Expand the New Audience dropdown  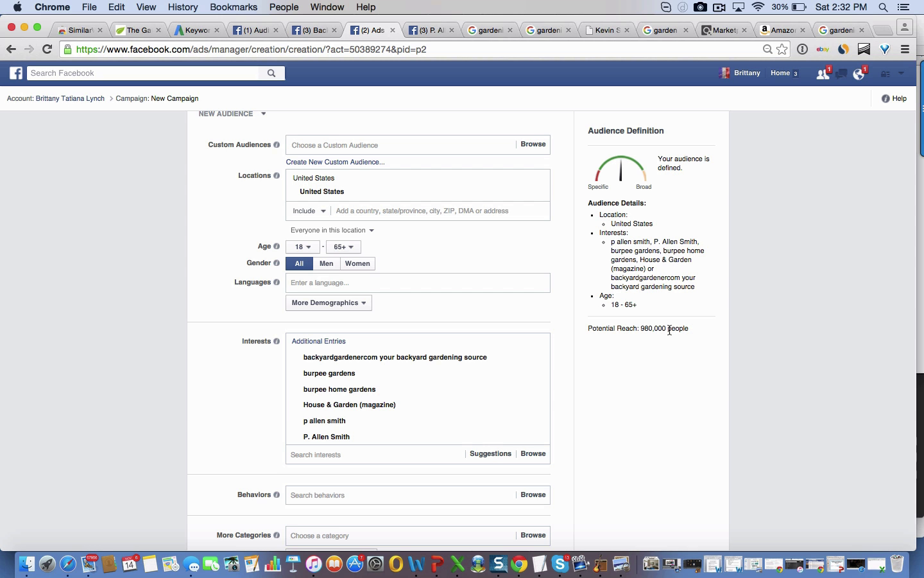point(263,114)
